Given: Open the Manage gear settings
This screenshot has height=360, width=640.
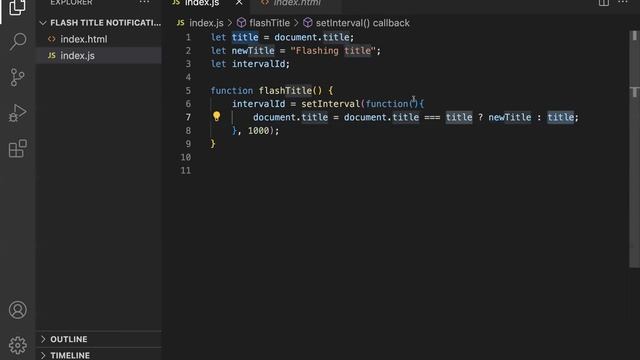Looking at the screenshot, I should (x=18, y=345).
